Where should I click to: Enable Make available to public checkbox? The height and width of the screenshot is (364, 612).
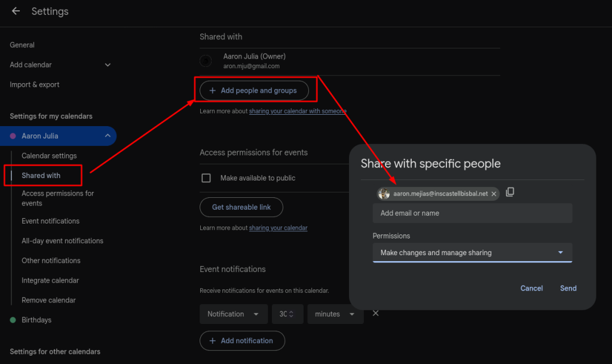(206, 178)
